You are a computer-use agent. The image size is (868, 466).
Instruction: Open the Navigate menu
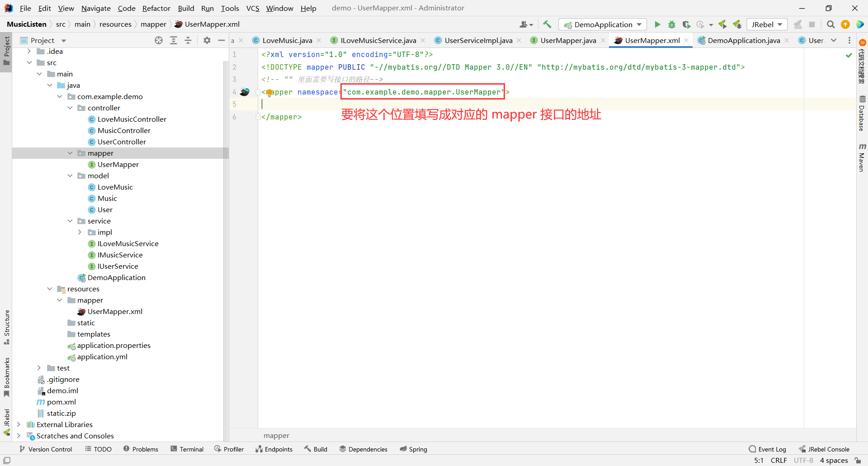96,8
